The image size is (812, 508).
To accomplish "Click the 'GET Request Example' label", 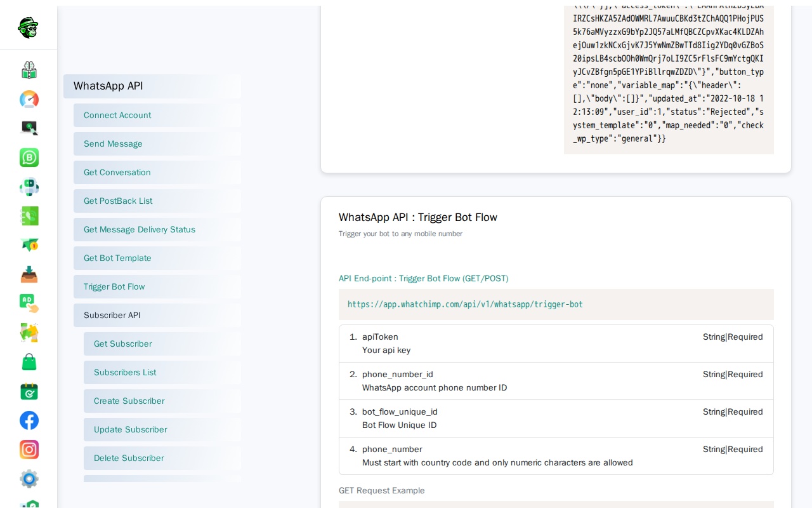I will coord(382,491).
